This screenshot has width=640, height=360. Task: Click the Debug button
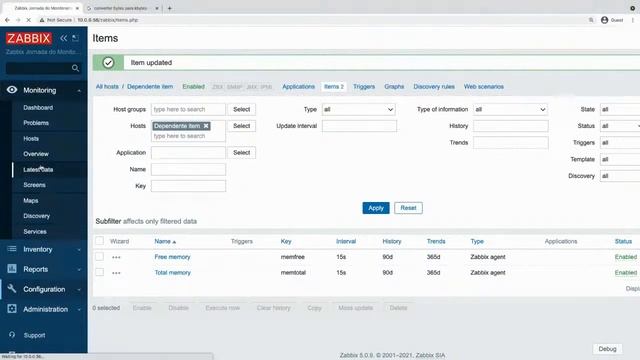pyautogui.click(x=607, y=349)
